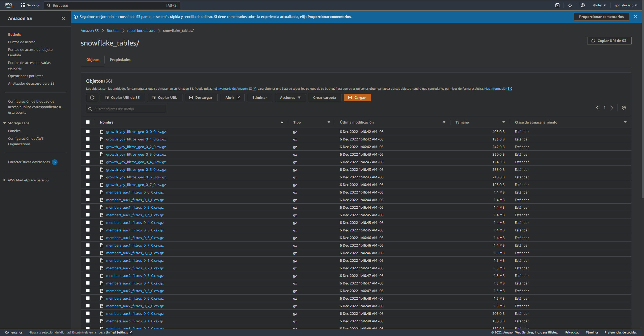Open rappi-bucket-aws breadcrumb link

141,31
